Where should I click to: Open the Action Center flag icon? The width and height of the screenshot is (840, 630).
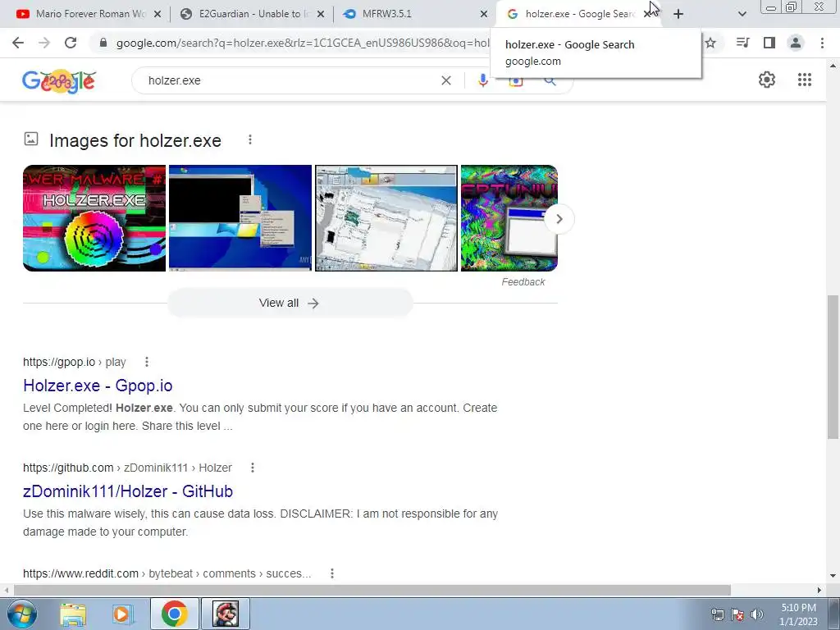click(737, 614)
